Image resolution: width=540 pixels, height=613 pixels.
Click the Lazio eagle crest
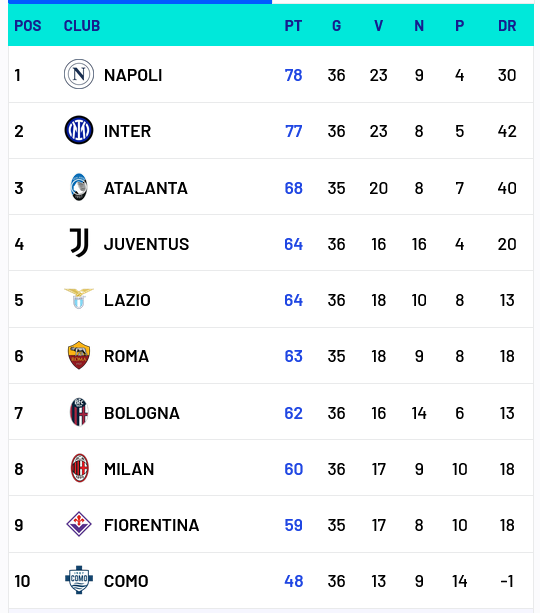(x=79, y=299)
